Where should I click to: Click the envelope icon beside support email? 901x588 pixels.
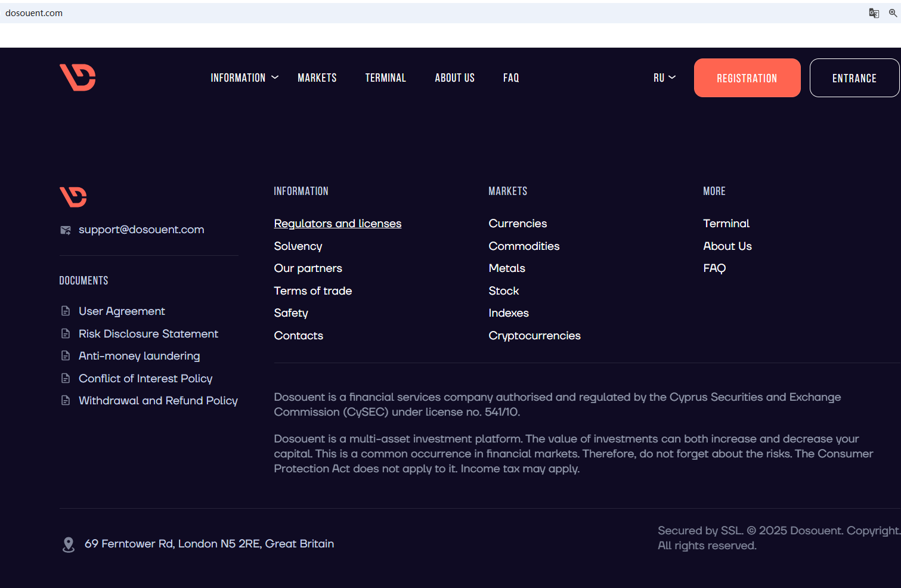[x=66, y=230]
